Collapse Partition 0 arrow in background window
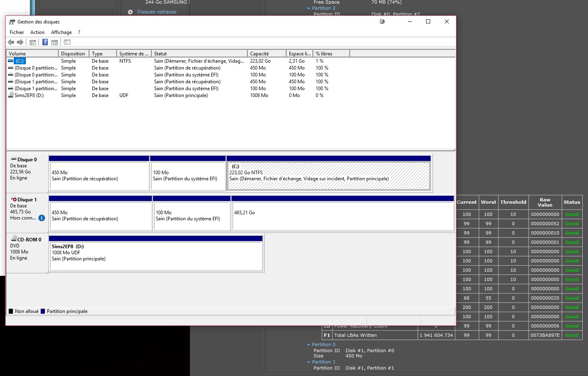The image size is (588, 376). pyautogui.click(x=309, y=345)
